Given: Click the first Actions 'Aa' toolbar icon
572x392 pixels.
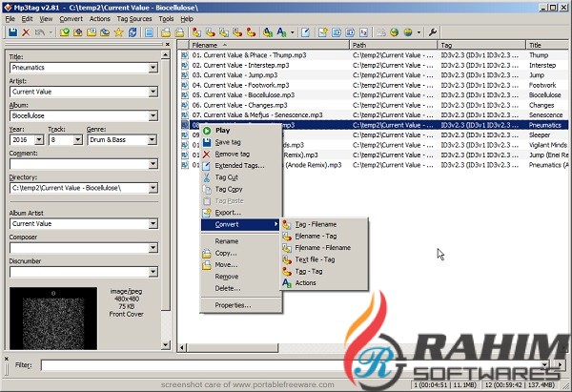Looking at the screenshot, I should 268,32.
